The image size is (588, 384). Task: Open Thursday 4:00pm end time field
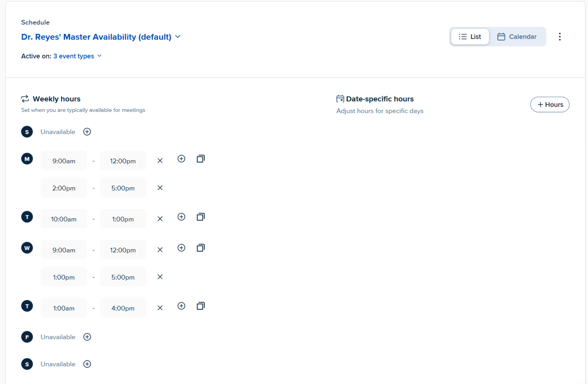tap(123, 308)
